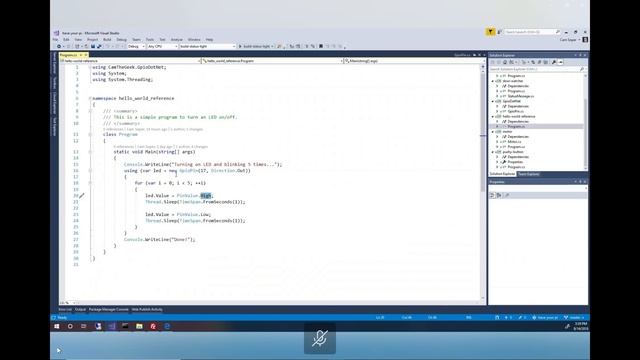The width and height of the screenshot is (640, 360).
Task: Collapse the namespace hello_world_reference code block
Action: pos(90,98)
